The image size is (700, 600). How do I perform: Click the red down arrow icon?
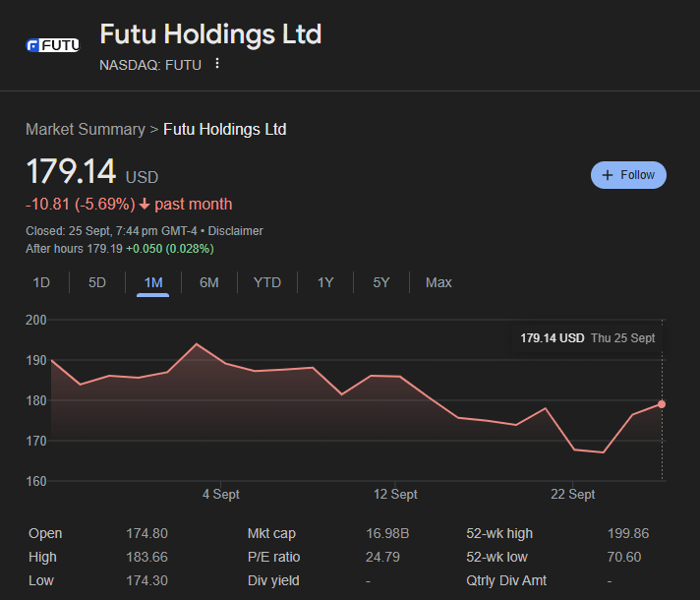pos(145,205)
